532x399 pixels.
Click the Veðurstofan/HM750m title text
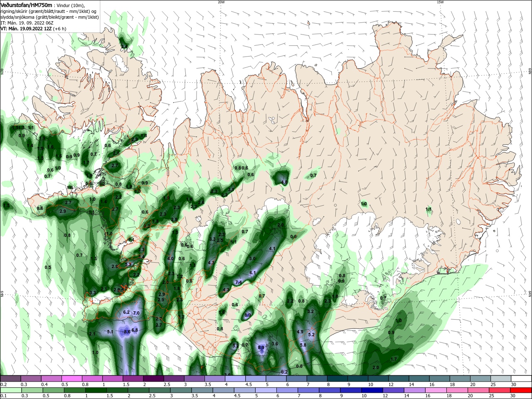coord(26,5)
